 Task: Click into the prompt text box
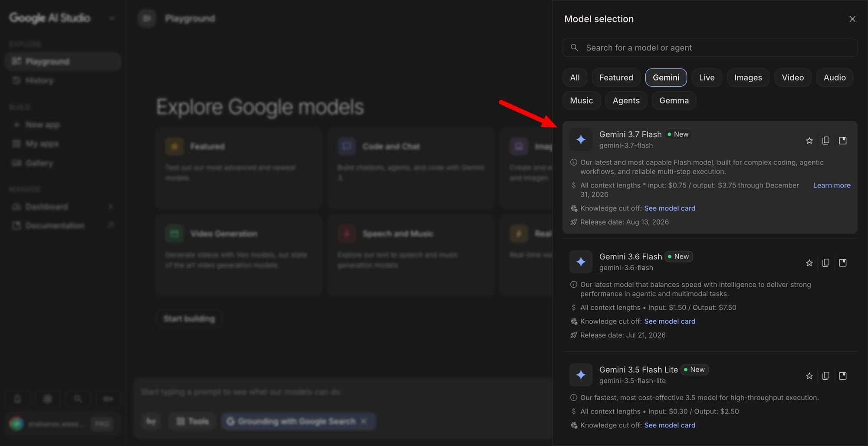[343, 392]
